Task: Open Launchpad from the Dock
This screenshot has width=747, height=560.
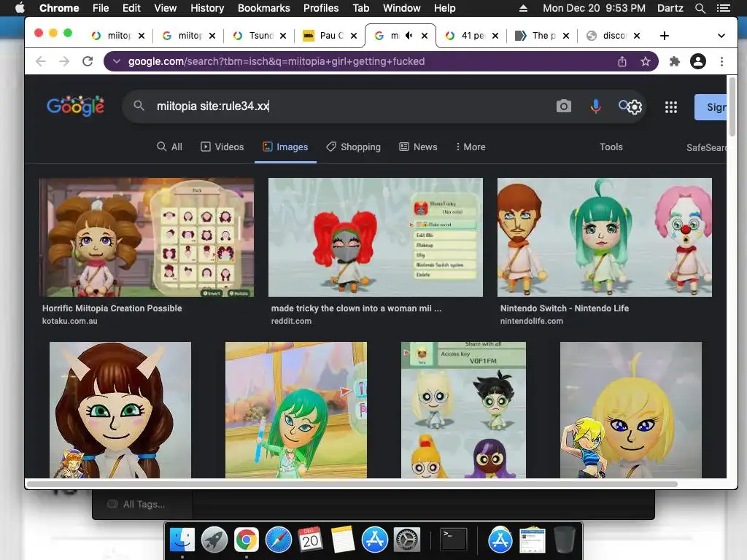Action: click(x=214, y=540)
